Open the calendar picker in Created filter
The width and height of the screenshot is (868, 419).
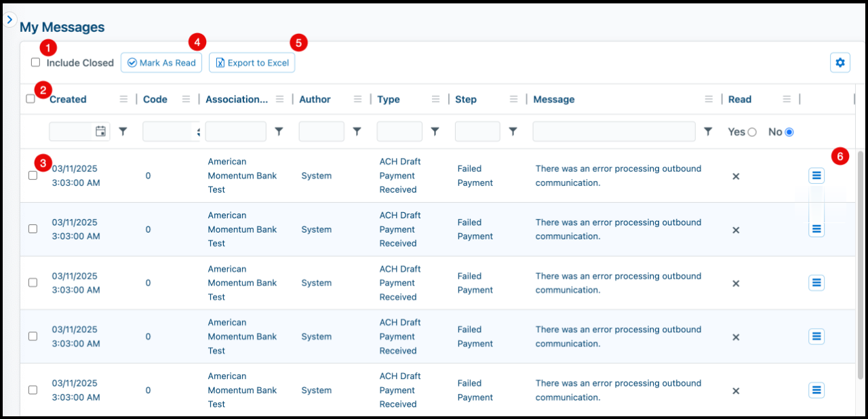[100, 132]
